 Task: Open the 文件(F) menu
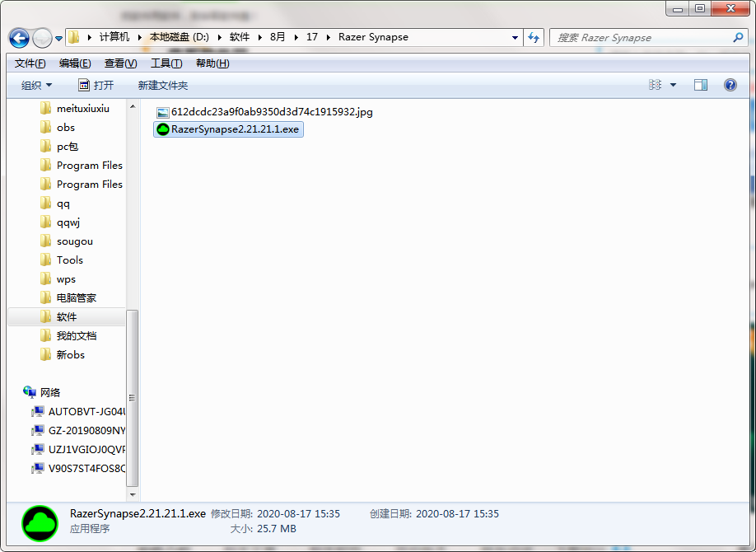pos(30,63)
